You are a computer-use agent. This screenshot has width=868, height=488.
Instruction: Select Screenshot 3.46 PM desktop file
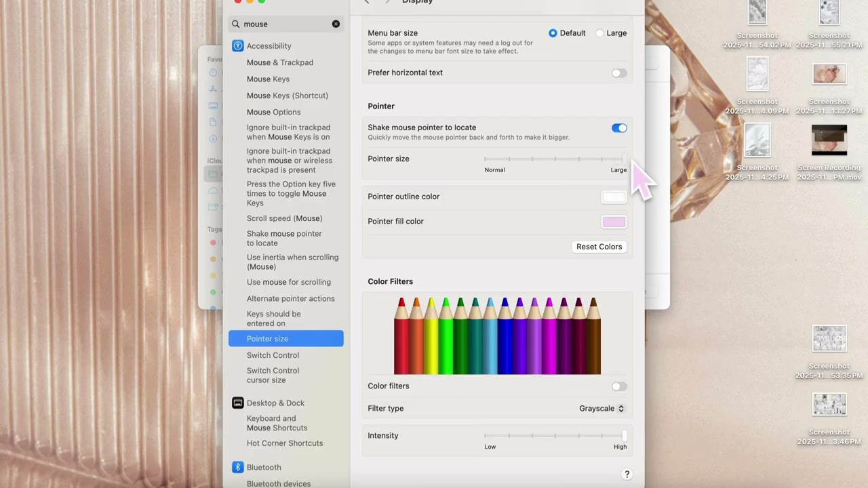click(829, 419)
